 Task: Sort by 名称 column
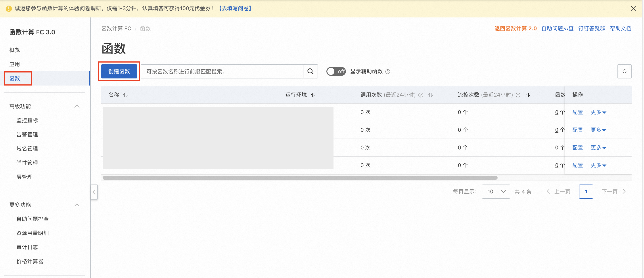(125, 95)
